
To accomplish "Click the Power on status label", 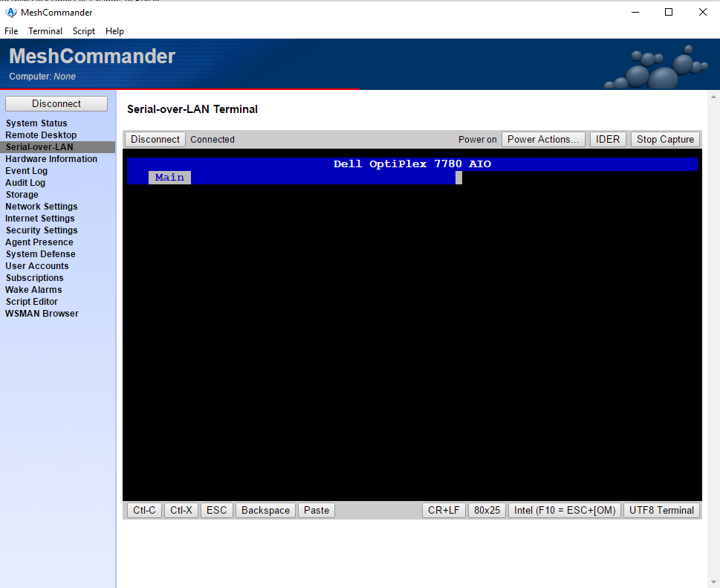I will click(477, 140).
